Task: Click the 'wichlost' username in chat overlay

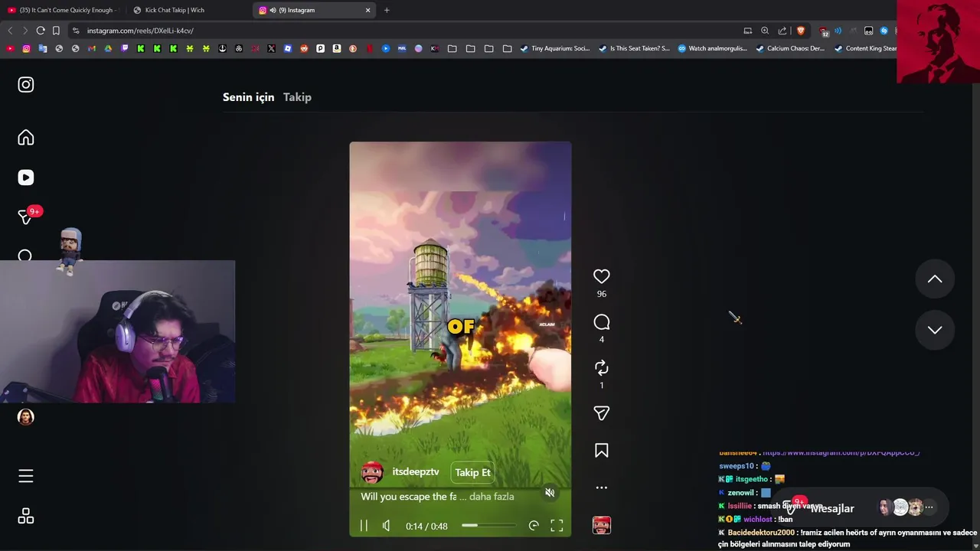Action: [x=758, y=519]
